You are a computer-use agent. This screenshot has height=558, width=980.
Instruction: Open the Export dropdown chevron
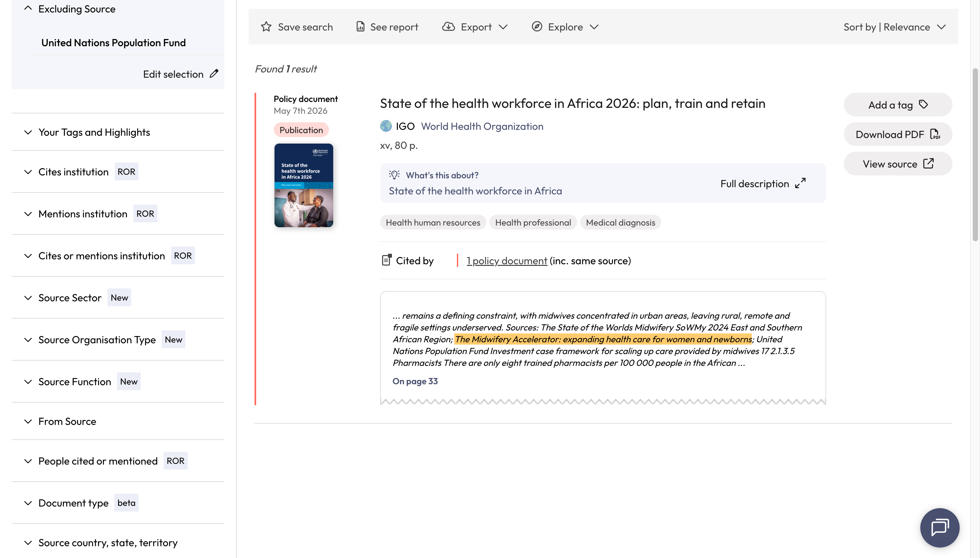(503, 27)
